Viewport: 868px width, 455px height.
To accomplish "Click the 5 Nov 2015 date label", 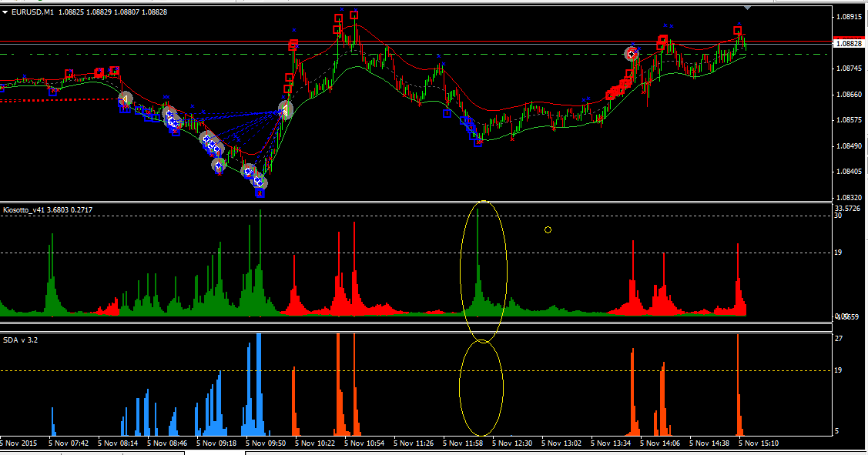I will pyautogui.click(x=19, y=443).
